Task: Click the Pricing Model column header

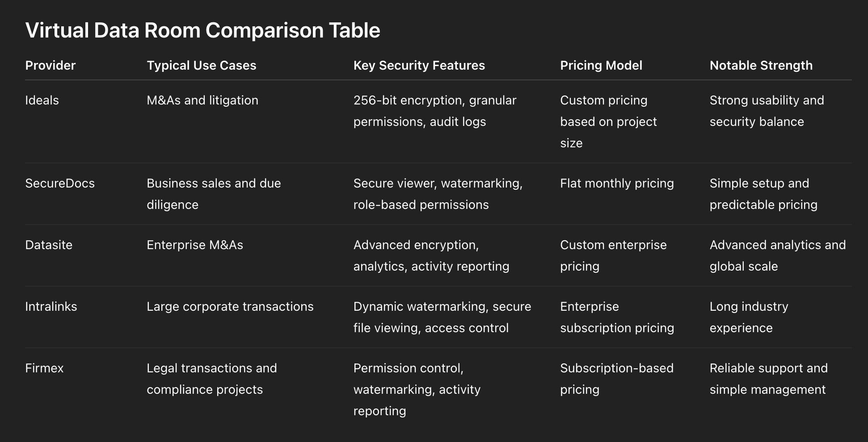Action: pos(601,65)
